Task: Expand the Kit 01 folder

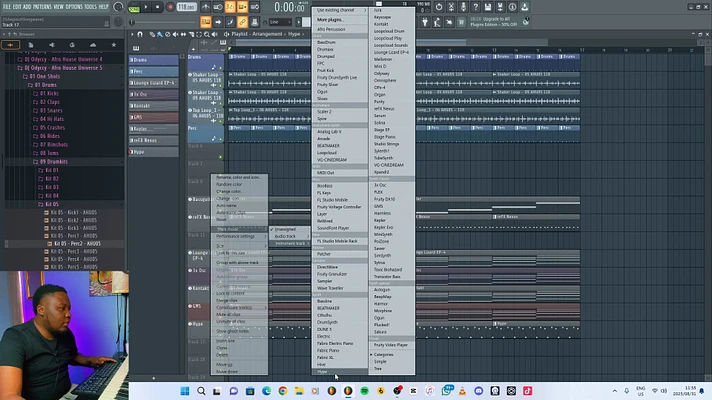Action: [51, 170]
